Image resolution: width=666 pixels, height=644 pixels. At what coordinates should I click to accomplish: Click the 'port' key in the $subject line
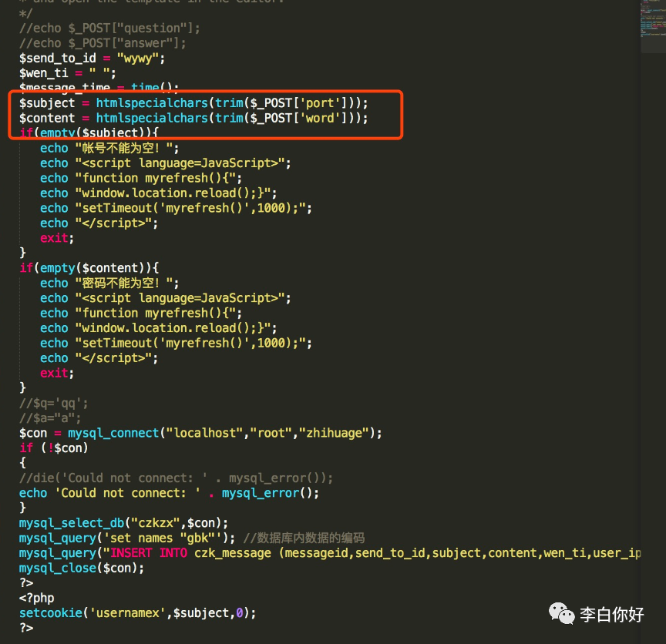320,103
